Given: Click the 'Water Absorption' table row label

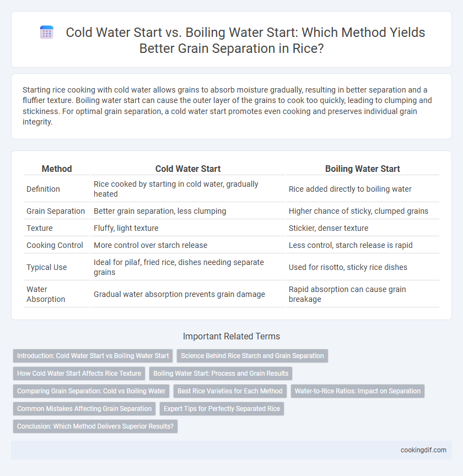Looking at the screenshot, I should click(x=46, y=294).
